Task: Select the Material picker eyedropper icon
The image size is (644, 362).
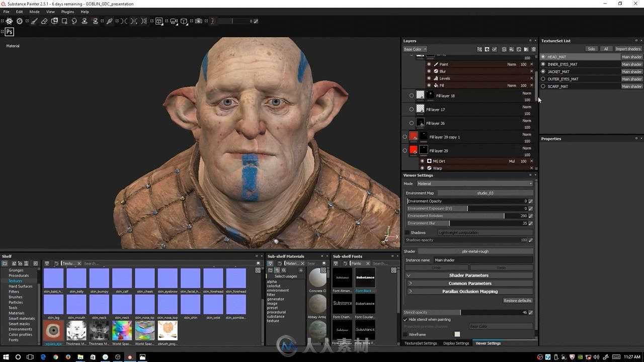Action: click(109, 21)
